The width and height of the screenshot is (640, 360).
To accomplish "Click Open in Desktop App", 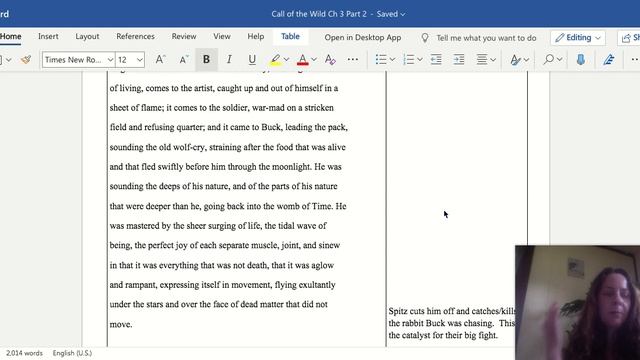I will point(363,38).
